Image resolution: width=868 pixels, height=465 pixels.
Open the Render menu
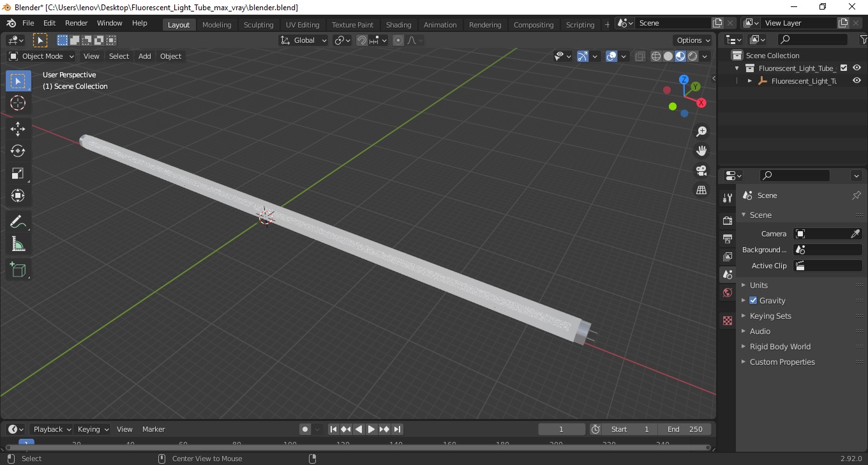tap(77, 23)
